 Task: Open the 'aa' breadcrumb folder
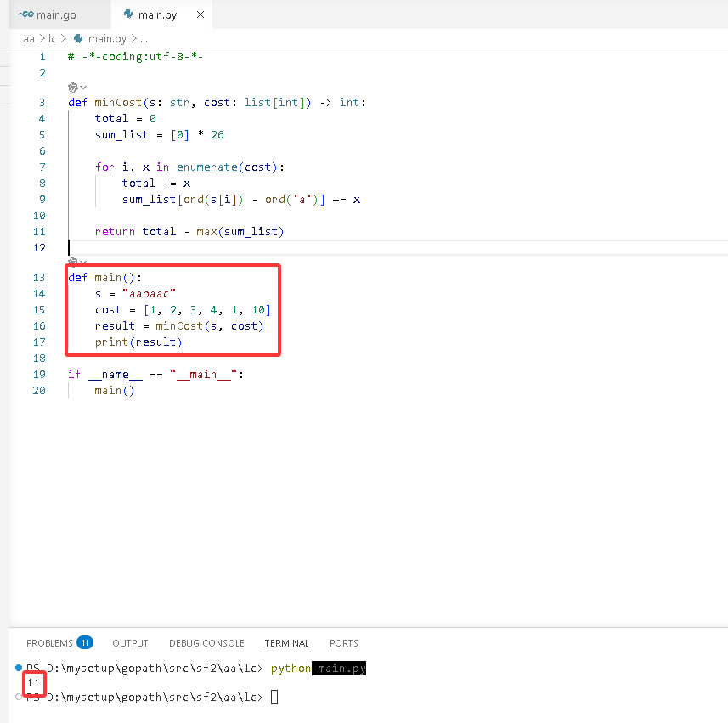(29, 39)
